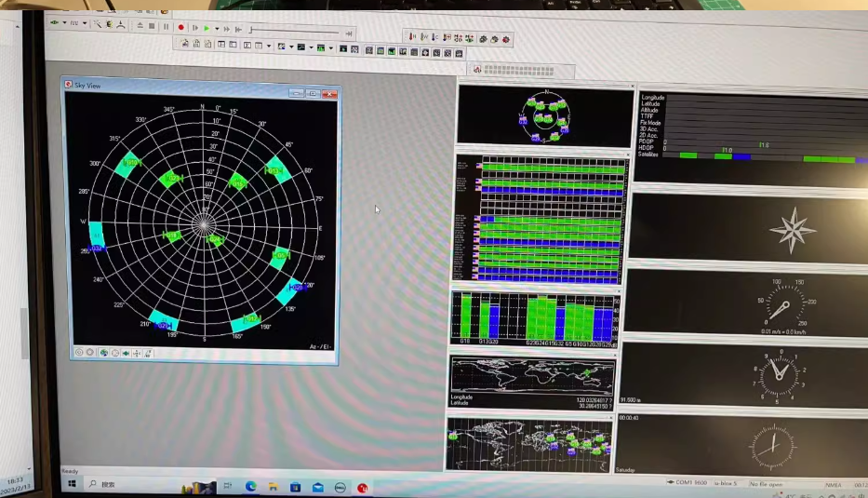Open the Mail app from the taskbar
This screenshot has height=498, width=868.
coord(318,488)
